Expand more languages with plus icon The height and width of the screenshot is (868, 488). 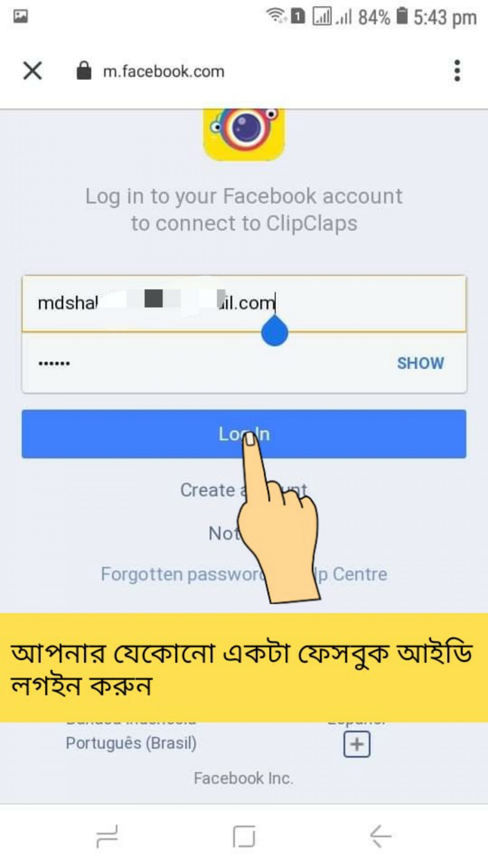(x=357, y=744)
